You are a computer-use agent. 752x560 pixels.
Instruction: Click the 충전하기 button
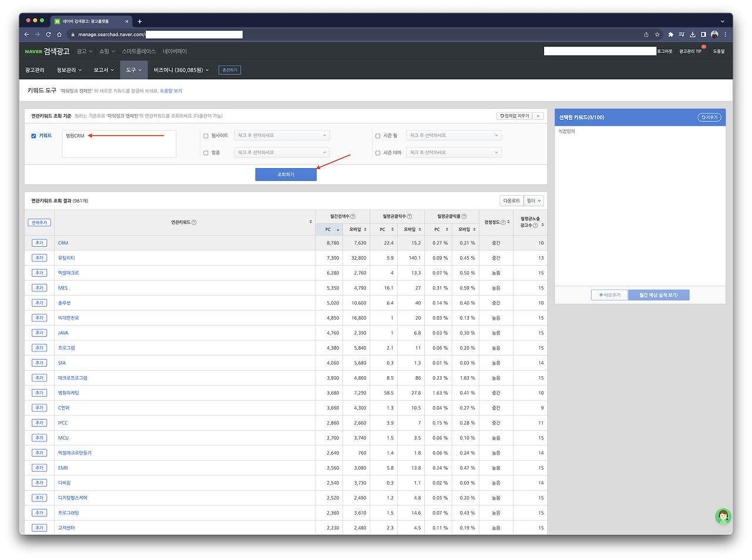point(229,70)
